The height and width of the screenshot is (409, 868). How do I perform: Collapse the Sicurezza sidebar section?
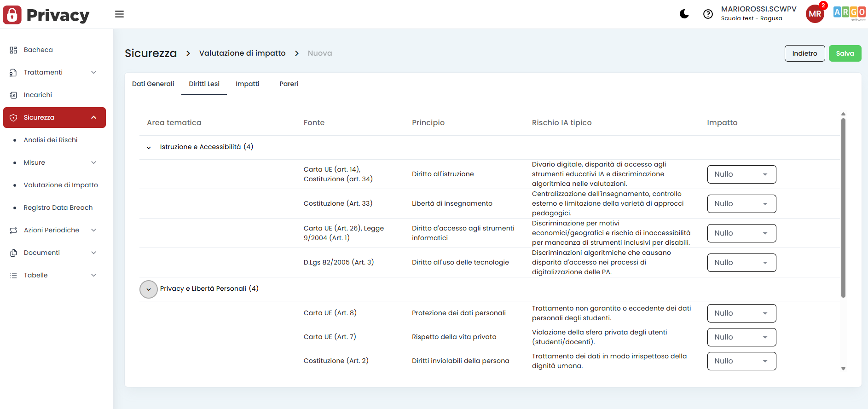tap(94, 118)
